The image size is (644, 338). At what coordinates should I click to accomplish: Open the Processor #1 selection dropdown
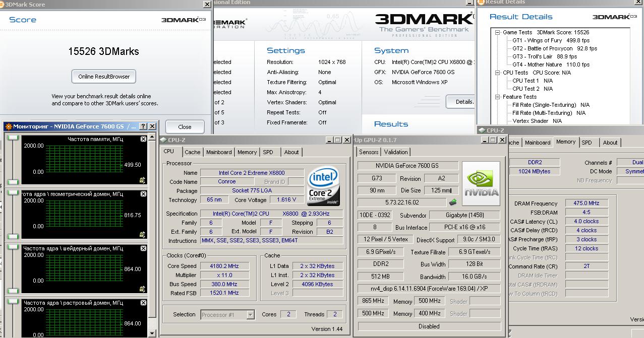[250, 315]
